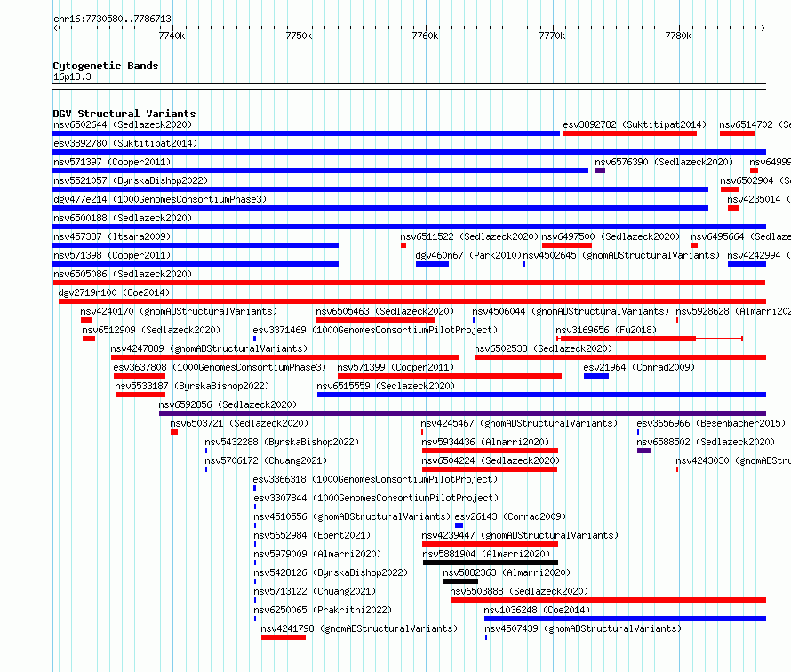This screenshot has height=672, width=791.
Task: Click the 7740k ruler position label
Action: point(172,36)
